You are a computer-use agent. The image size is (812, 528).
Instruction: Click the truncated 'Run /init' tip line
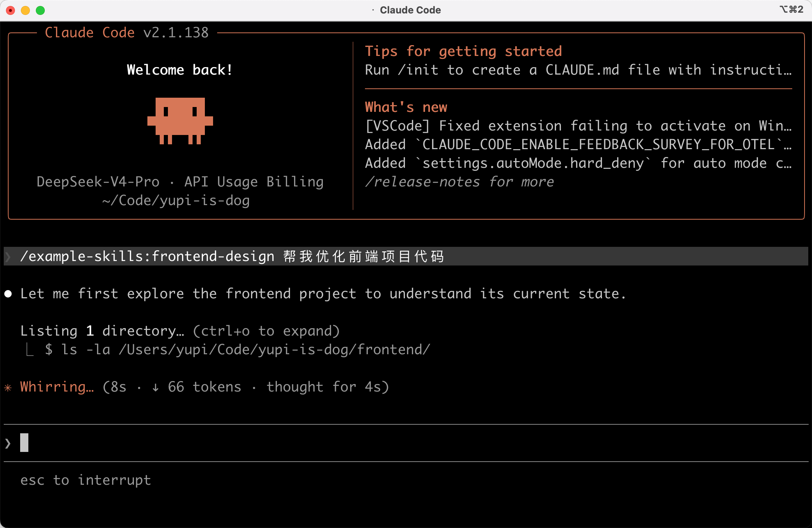[578, 70]
